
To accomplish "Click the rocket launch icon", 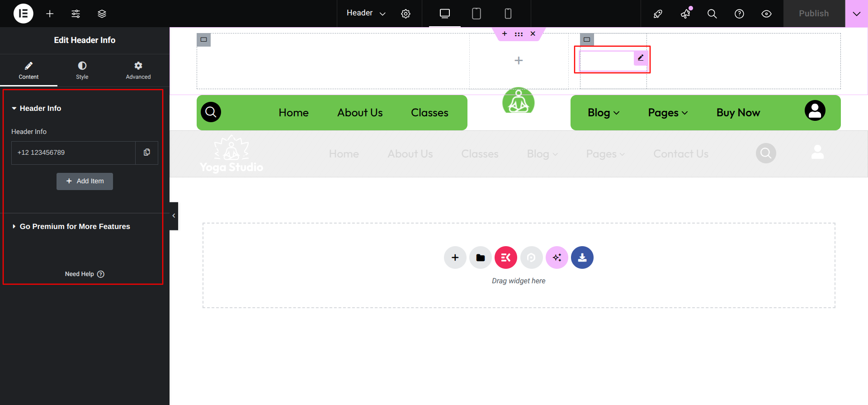I will click(658, 14).
